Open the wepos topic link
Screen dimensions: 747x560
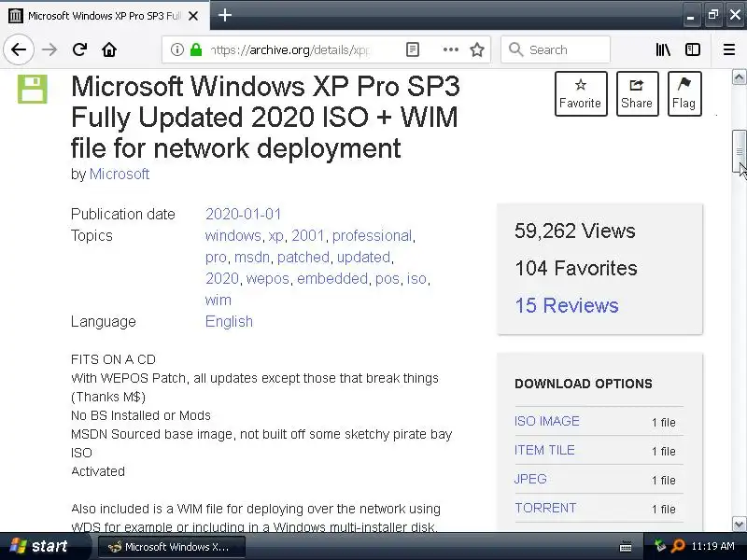[268, 278]
